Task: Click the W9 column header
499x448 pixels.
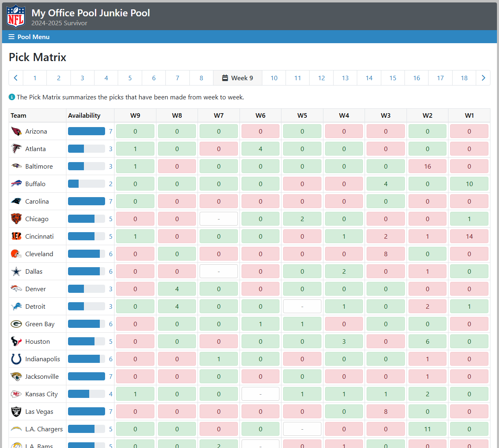Action: coord(135,116)
